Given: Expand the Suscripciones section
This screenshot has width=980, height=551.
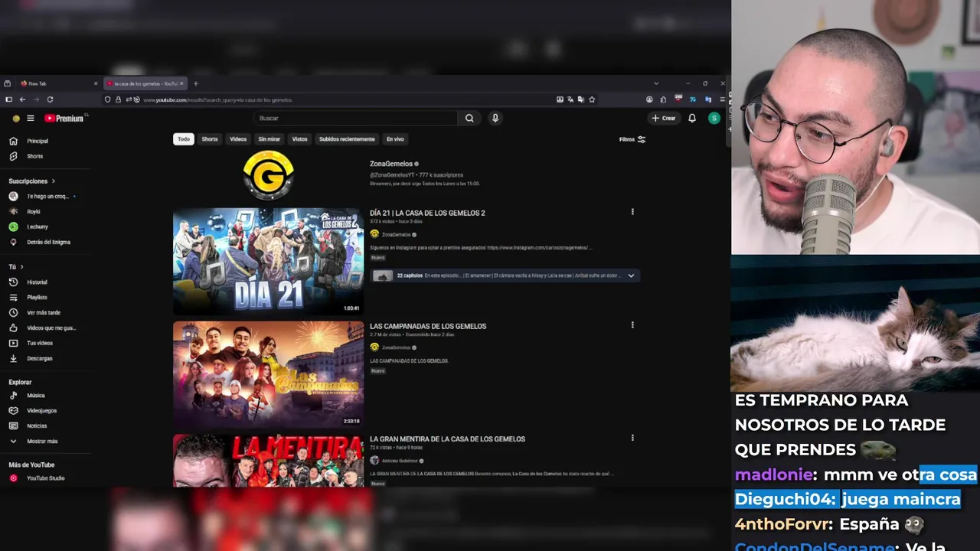Looking at the screenshot, I should [x=32, y=181].
